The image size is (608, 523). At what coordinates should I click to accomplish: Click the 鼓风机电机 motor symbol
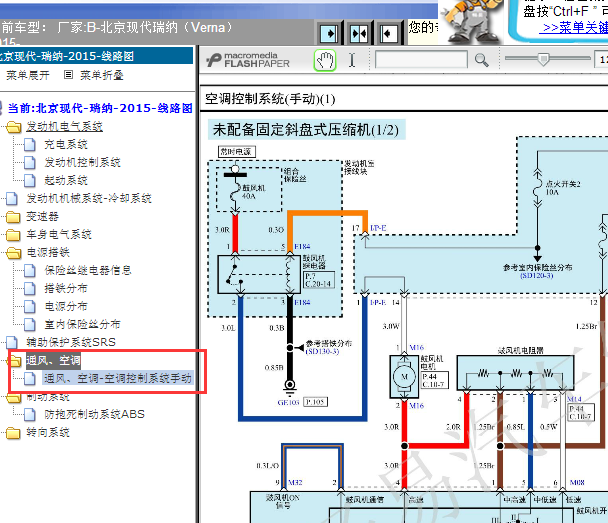point(404,376)
